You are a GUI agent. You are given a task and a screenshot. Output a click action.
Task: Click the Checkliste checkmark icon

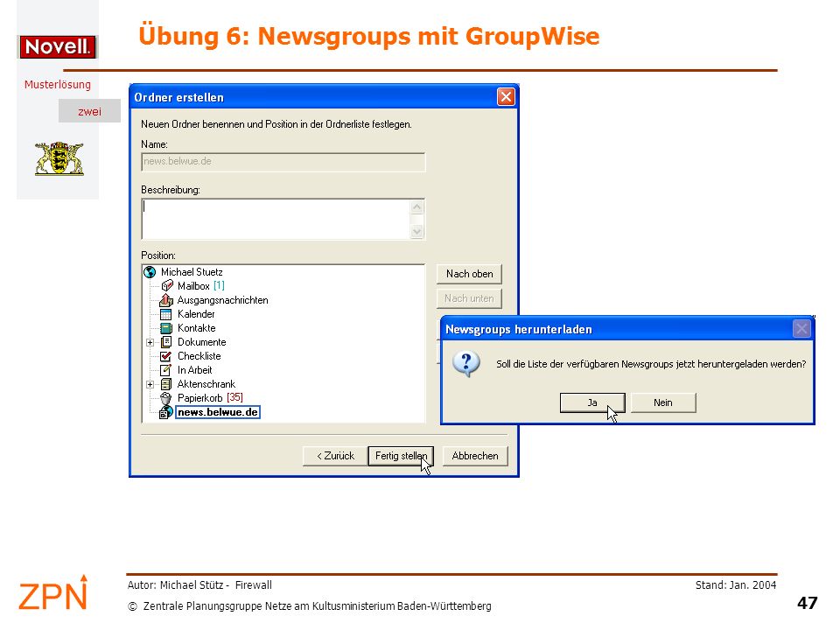pos(166,356)
